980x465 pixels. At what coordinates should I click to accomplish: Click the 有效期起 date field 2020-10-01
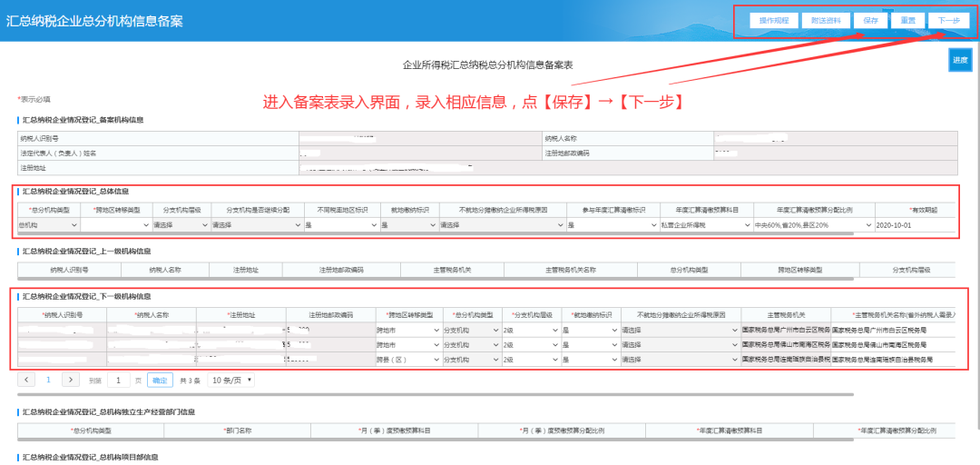coord(915,224)
